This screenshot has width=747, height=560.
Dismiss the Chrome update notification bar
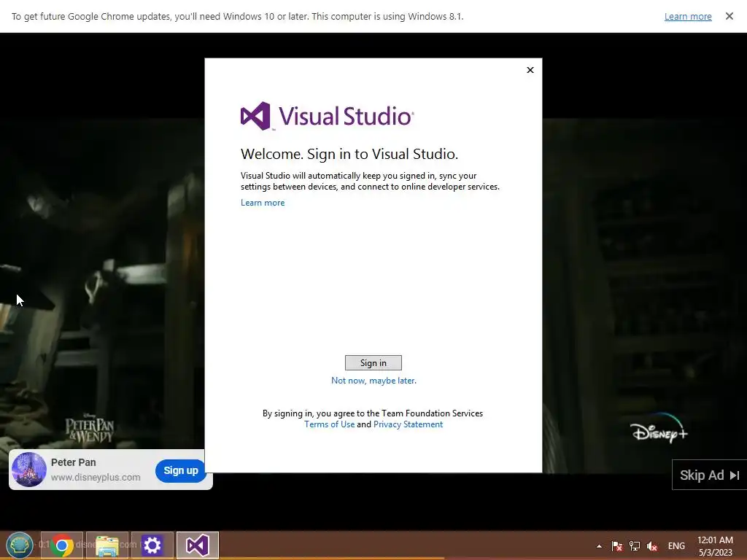click(x=729, y=16)
